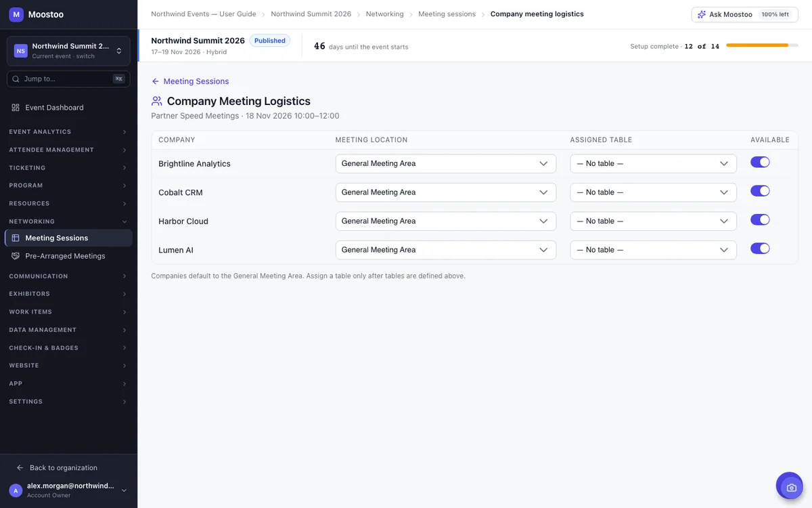Click the Published status badge
812x508 pixels.
pyautogui.click(x=270, y=41)
